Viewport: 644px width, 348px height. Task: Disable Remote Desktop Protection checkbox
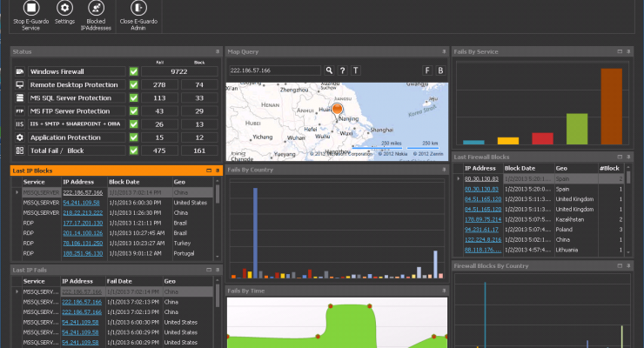click(x=133, y=84)
